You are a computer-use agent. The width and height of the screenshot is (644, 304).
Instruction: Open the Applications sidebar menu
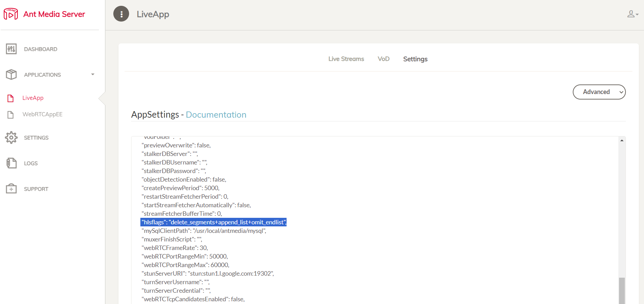(42, 75)
